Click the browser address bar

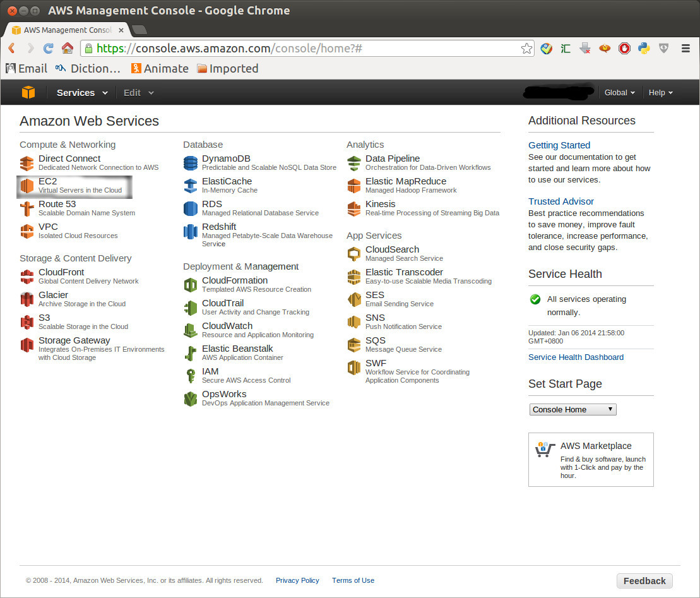pos(303,49)
